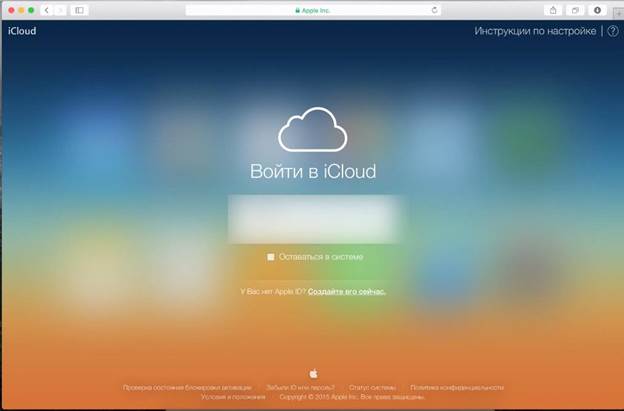Image resolution: width=624 pixels, height=411 pixels.
Task: Click the Safari forward arrow button
Action: coord(59,9)
